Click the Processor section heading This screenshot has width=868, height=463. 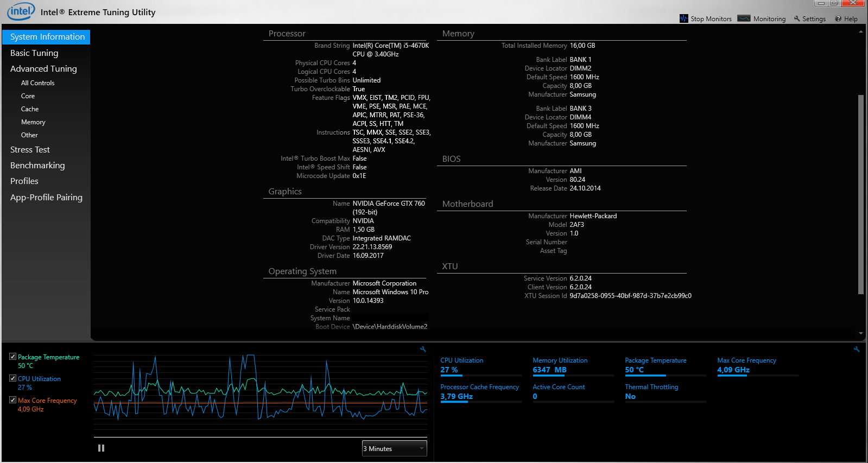287,34
